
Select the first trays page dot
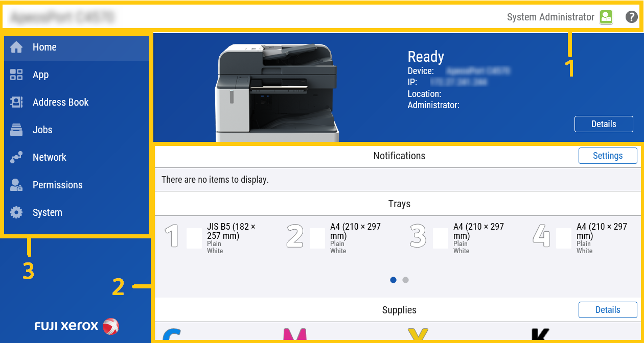(x=393, y=280)
